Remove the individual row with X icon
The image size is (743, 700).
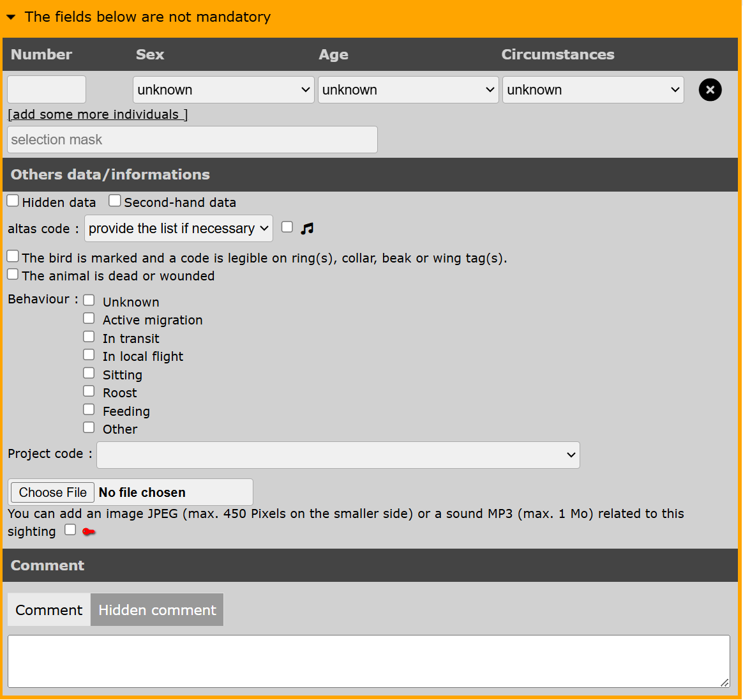click(x=710, y=90)
